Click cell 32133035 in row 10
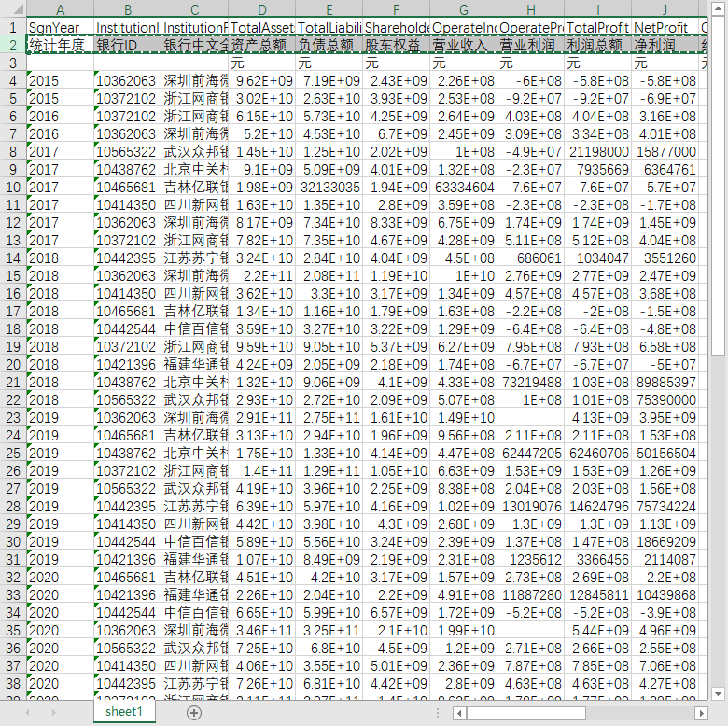Viewport: 728px width, 726px height. [x=329, y=187]
